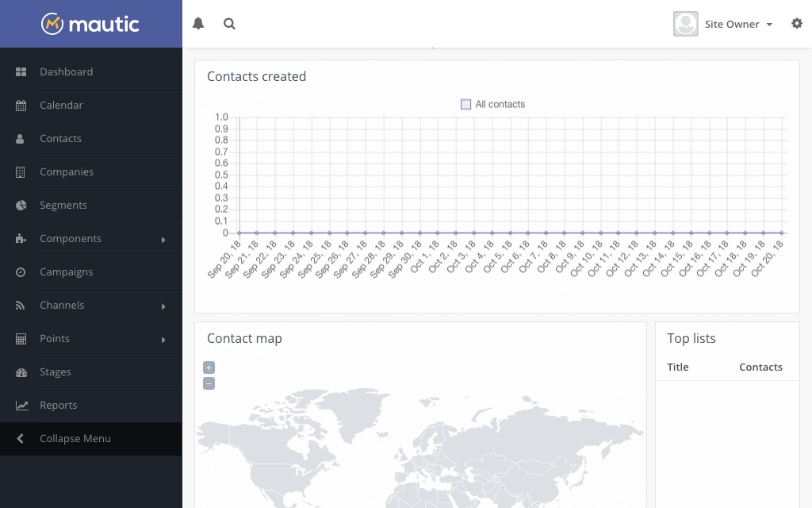This screenshot has width=812, height=508.
Task: Zoom out on the contact map
Action: (209, 383)
